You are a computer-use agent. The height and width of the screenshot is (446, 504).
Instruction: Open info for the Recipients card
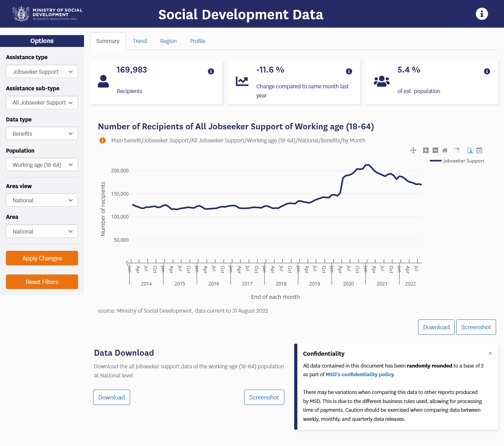click(211, 71)
